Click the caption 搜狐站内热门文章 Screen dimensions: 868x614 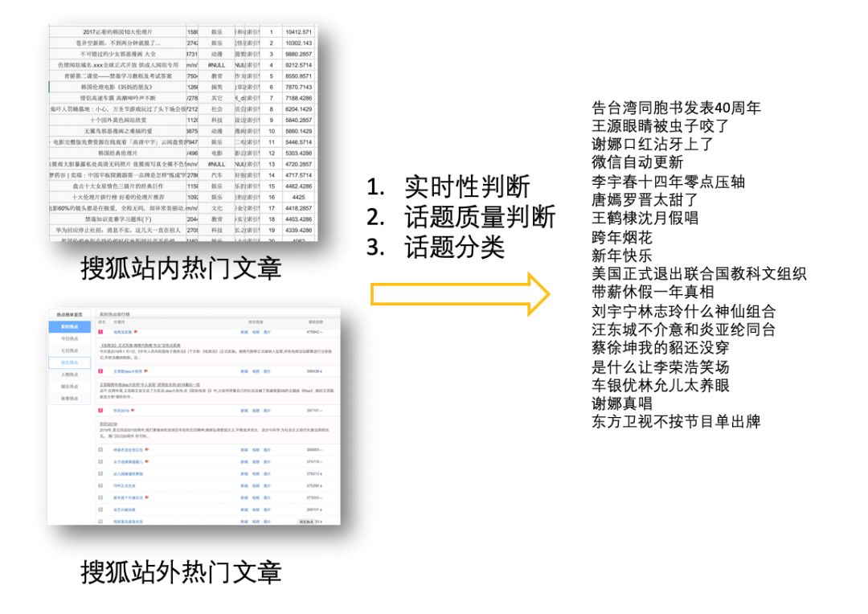181,268
